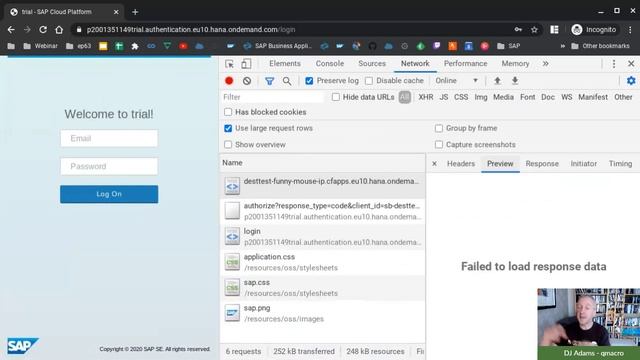Stop recording network log with red button
Screen dimensions: 640x360
click(x=229, y=81)
